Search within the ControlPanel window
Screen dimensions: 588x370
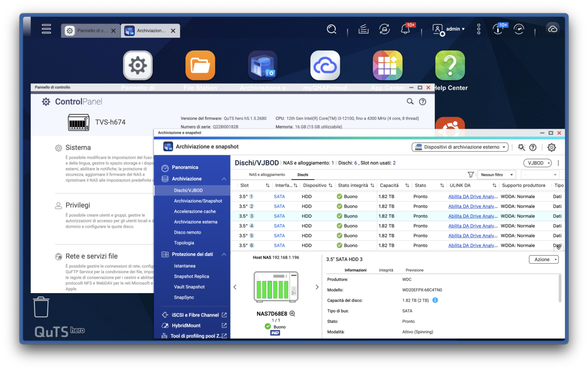click(x=410, y=101)
